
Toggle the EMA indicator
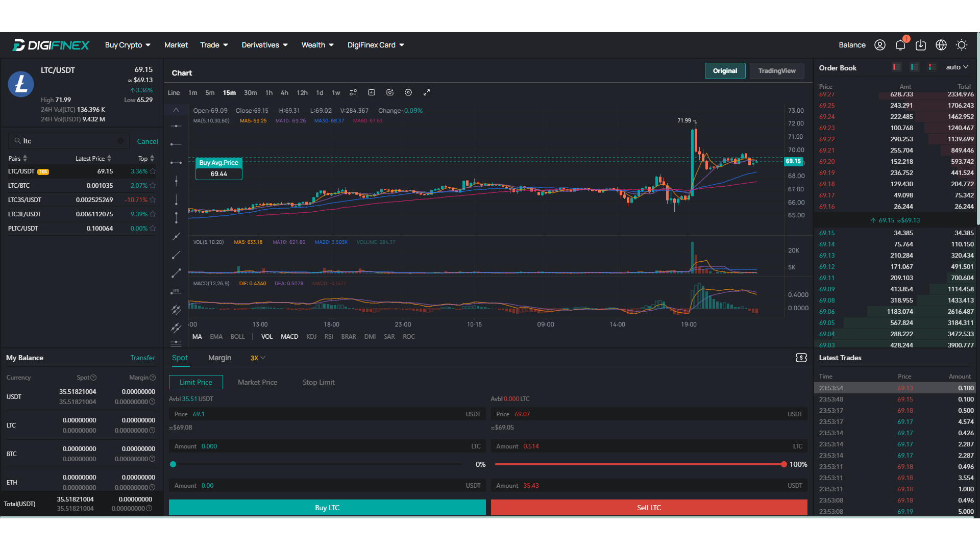click(x=216, y=337)
